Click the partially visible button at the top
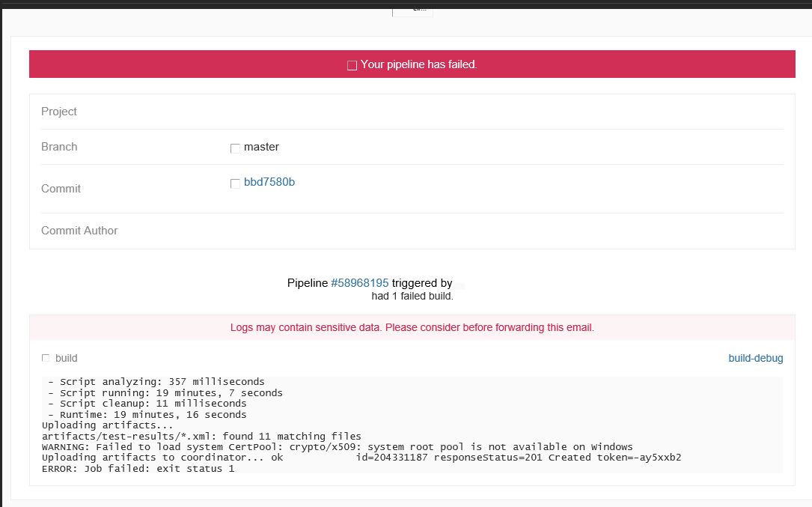Viewport: 812px width, 507px height. point(412,10)
